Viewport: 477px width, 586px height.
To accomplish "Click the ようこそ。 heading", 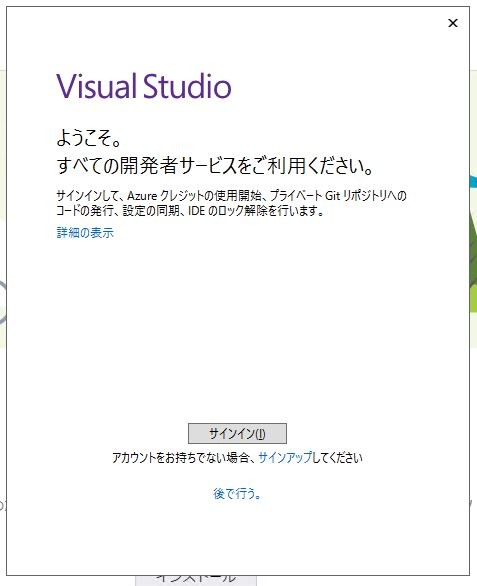I will click(89, 138).
